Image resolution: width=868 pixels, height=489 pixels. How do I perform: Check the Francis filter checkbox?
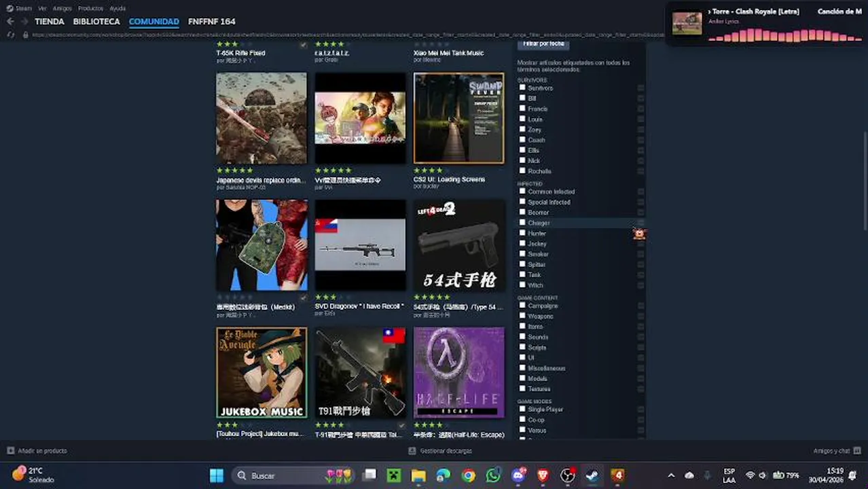click(522, 108)
